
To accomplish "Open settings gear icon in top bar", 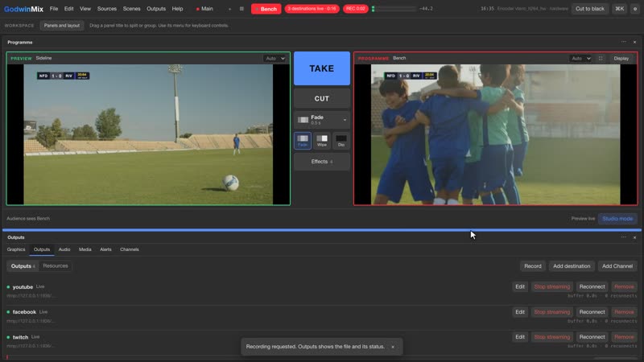I will (635, 9).
